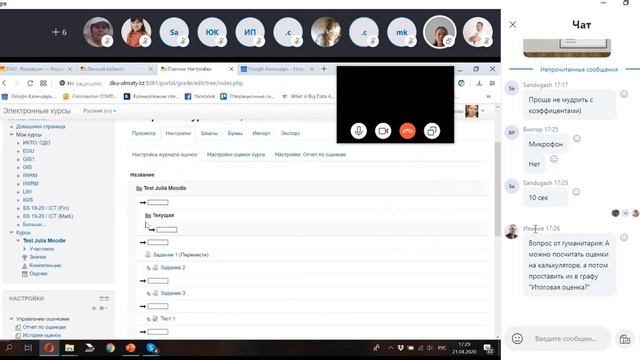React to the 'Вопрос от гуманитария' message
Image resolution: width=640 pixels, height=360 pixels.
pos(624,238)
